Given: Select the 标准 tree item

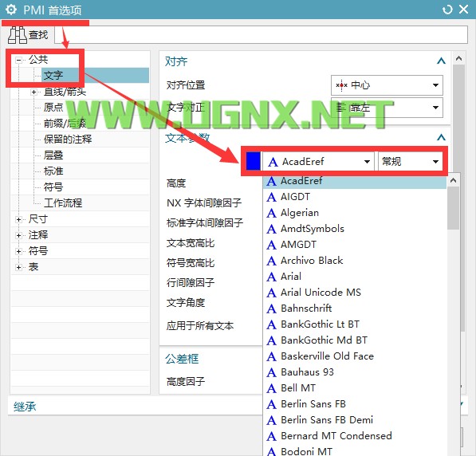Looking at the screenshot, I should point(53,171).
